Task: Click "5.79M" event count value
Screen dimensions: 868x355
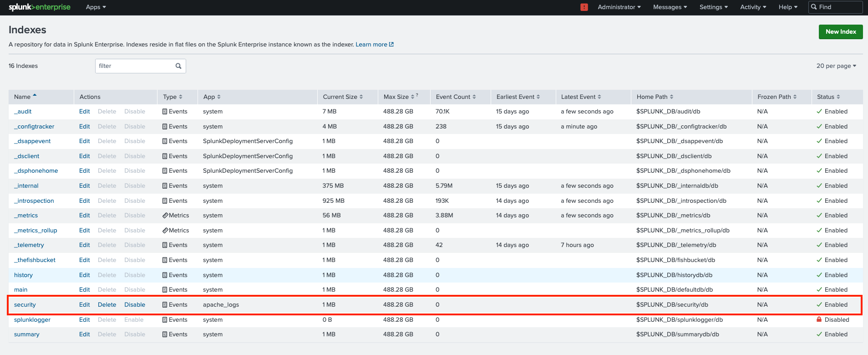Action: point(444,186)
